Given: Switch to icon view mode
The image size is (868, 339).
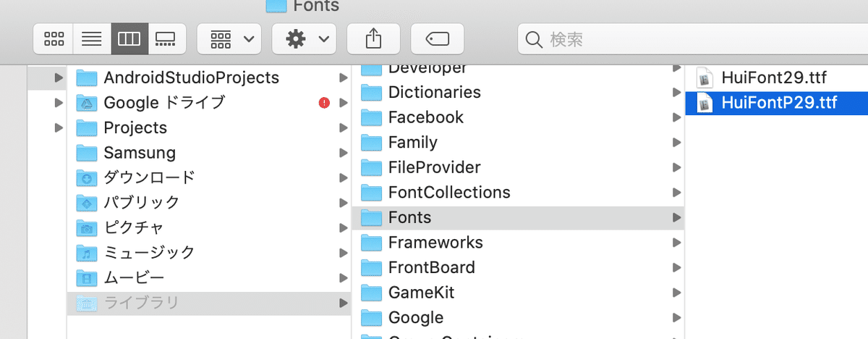Looking at the screenshot, I should click(x=54, y=38).
